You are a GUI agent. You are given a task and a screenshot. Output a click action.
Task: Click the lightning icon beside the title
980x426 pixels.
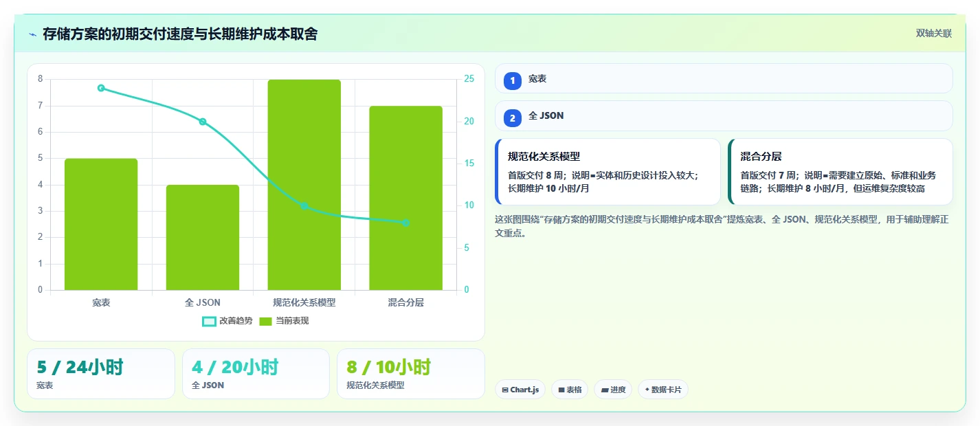tap(32, 34)
